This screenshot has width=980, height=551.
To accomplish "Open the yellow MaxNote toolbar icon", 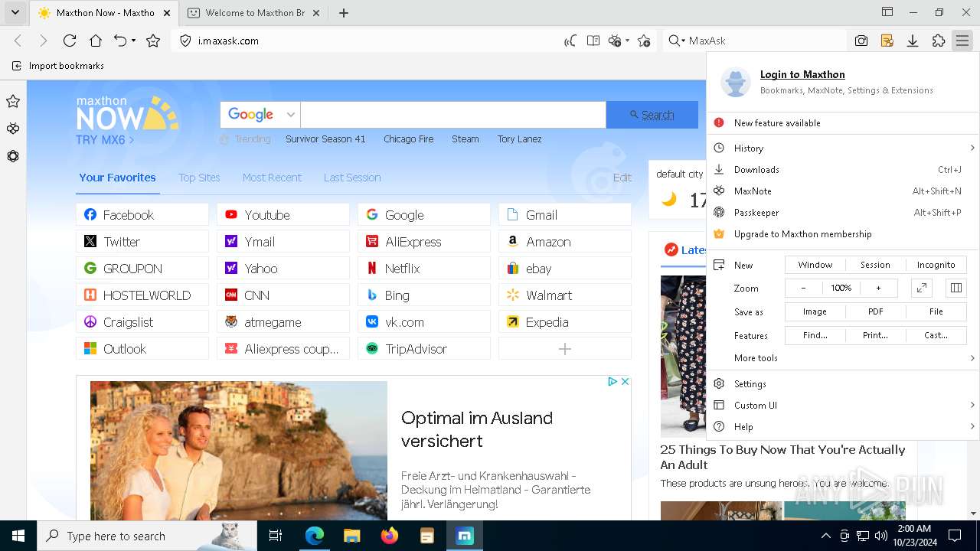I will click(x=887, y=41).
